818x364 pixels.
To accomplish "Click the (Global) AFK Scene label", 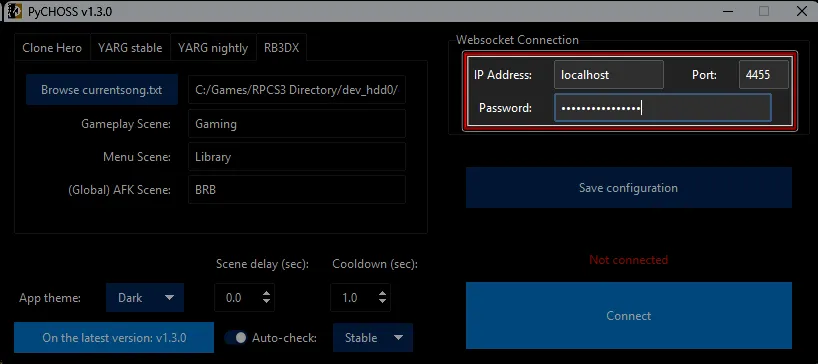I will click(119, 190).
